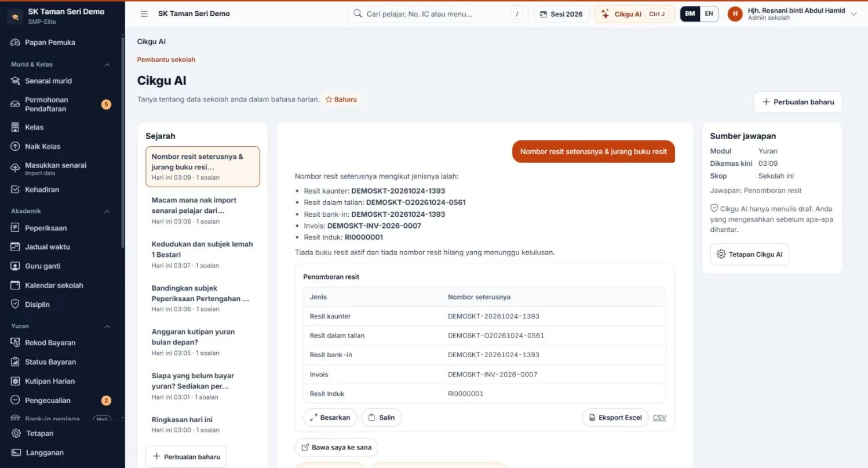The width and height of the screenshot is (868, 468).
Task: Select 'Anggaran kutipan yuran' history conversation
Action: [x=202, y=342]
